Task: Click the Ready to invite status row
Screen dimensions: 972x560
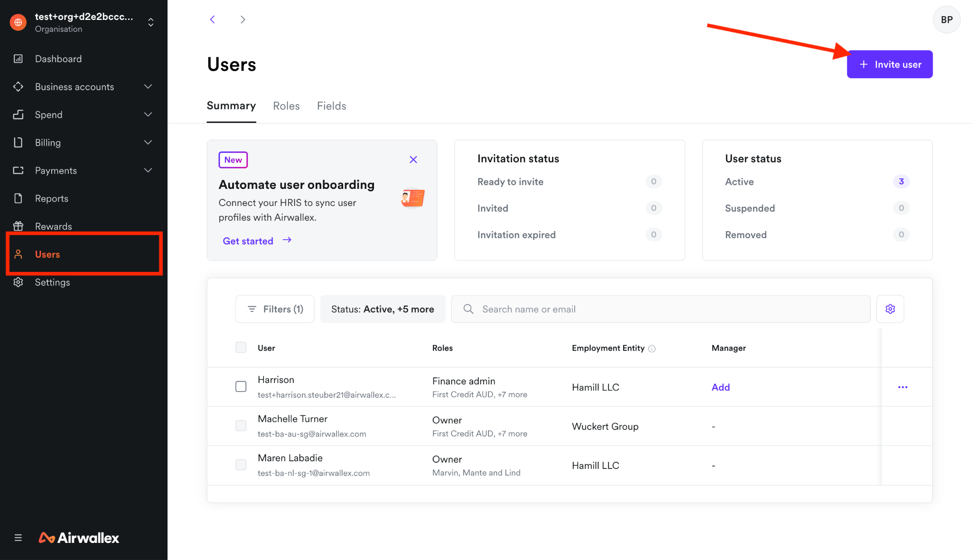Action: click(x=570, y=182)
